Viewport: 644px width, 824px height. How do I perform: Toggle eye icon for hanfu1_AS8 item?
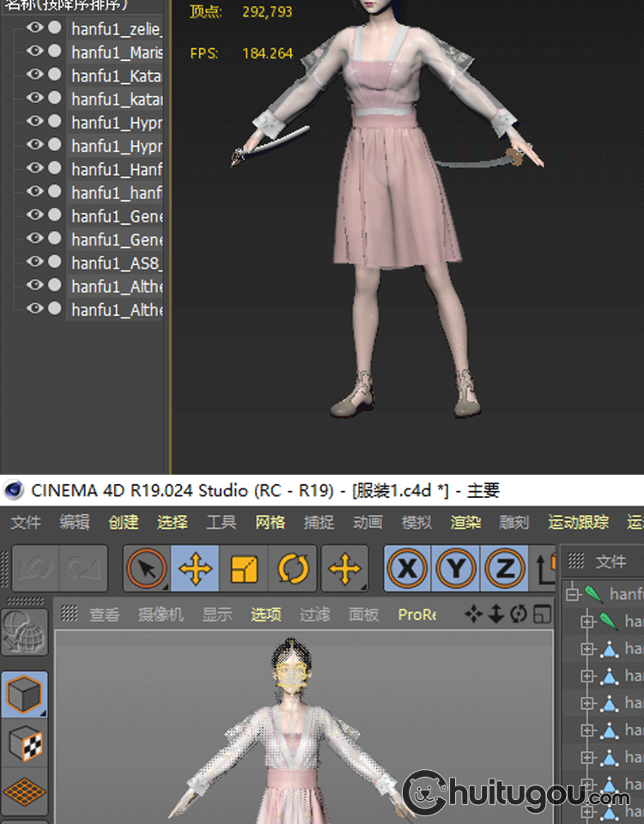(x=34, y=262)
